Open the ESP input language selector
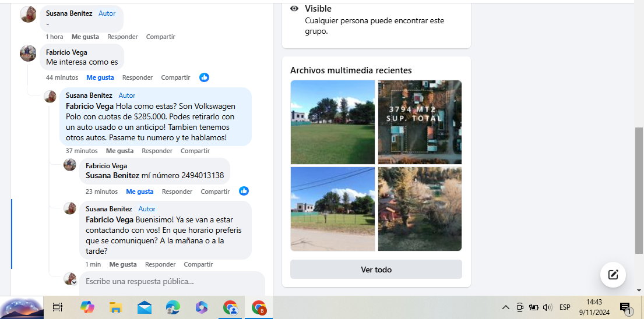The image size is (644, 319). click(x=565, y=307)
